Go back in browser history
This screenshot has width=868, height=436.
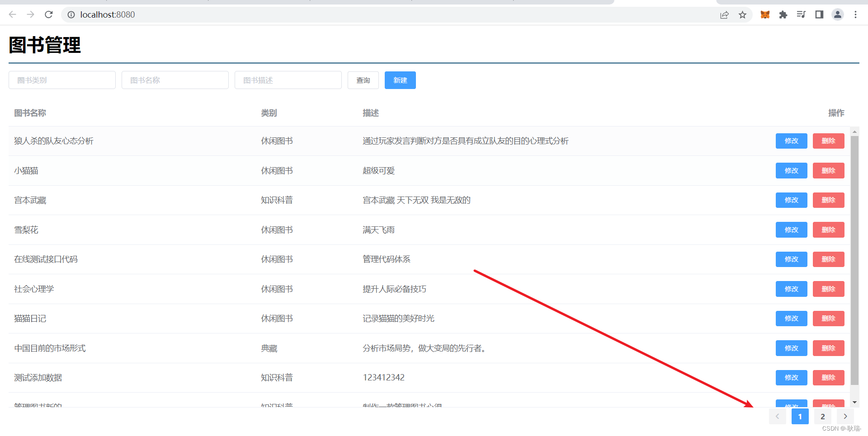click(13, 14)
